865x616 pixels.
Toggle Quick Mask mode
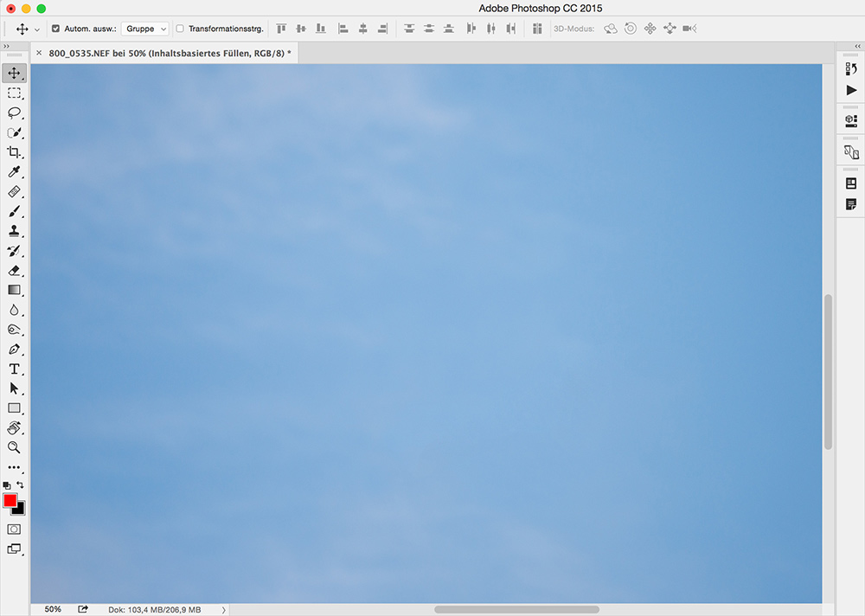[14, 529]
